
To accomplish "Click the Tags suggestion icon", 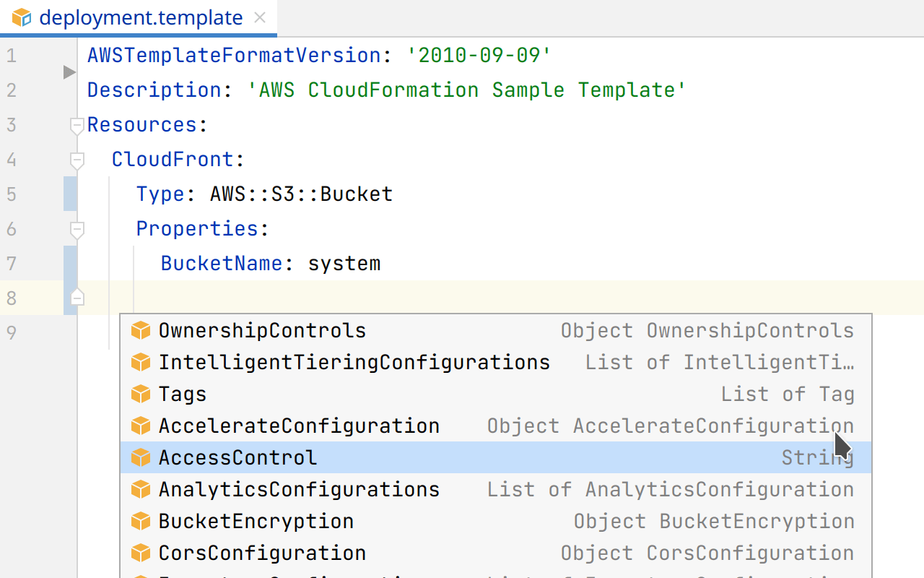I will [140, 394].
